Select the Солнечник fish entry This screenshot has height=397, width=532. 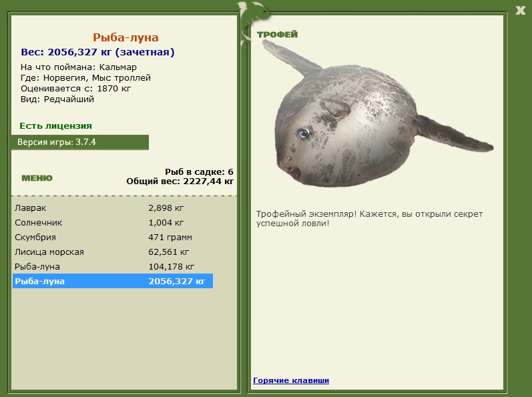click(x=113, y=222)
